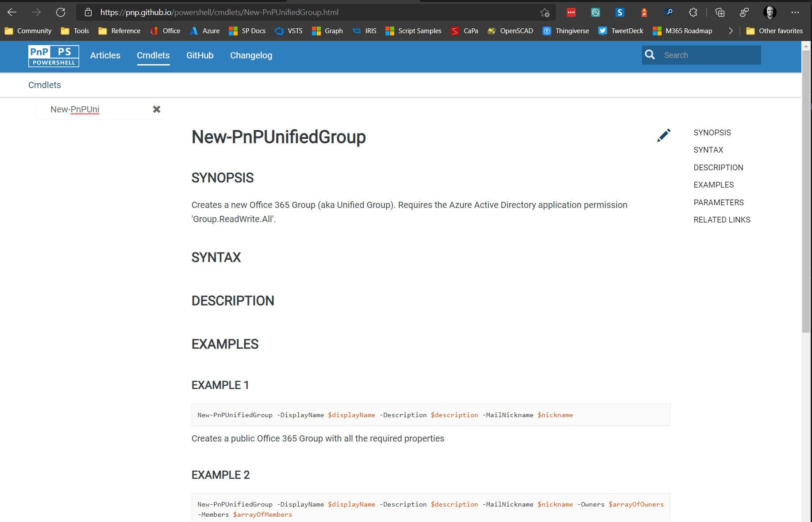Open the Changelog tab
Viewport: 812px width, 522px height.
pos(251,55)
